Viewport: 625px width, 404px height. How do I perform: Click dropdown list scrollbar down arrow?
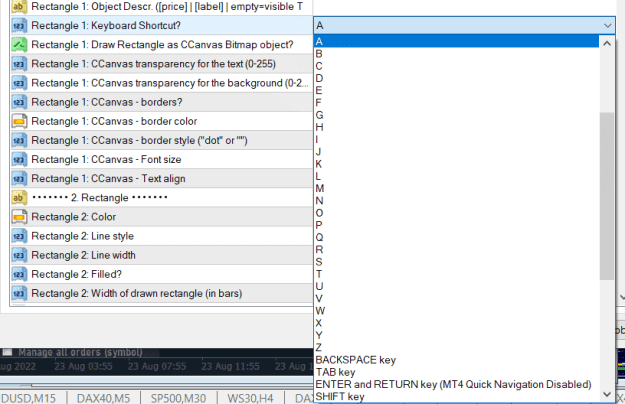point(607,394)
